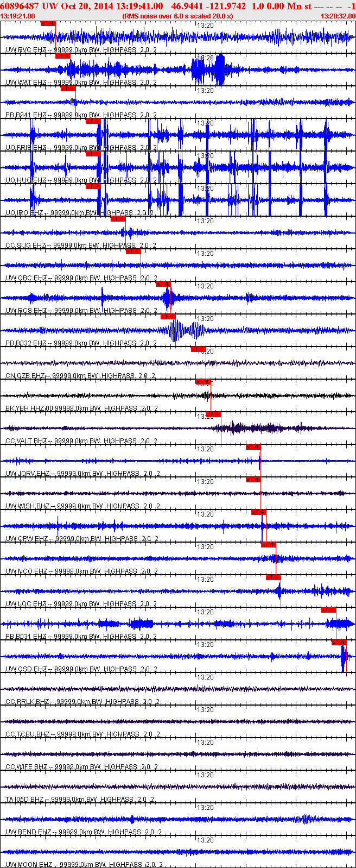
Task: Select the UW CPW EHZ station label
Action: [x=82, y=539]
